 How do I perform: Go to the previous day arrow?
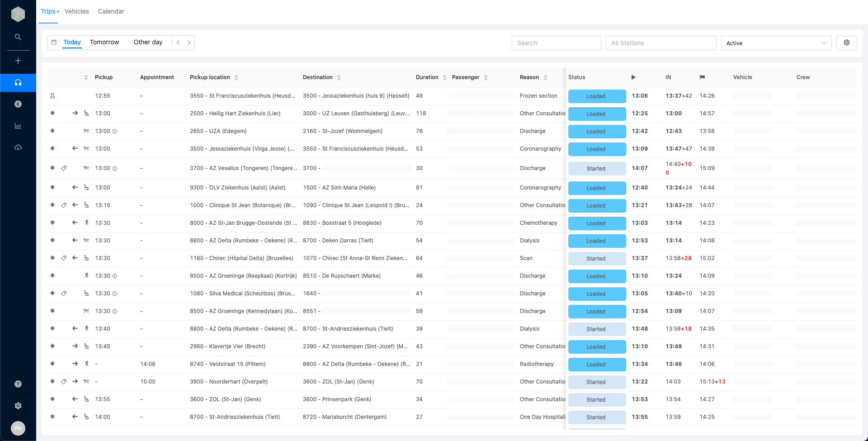(x=178, y=43)
